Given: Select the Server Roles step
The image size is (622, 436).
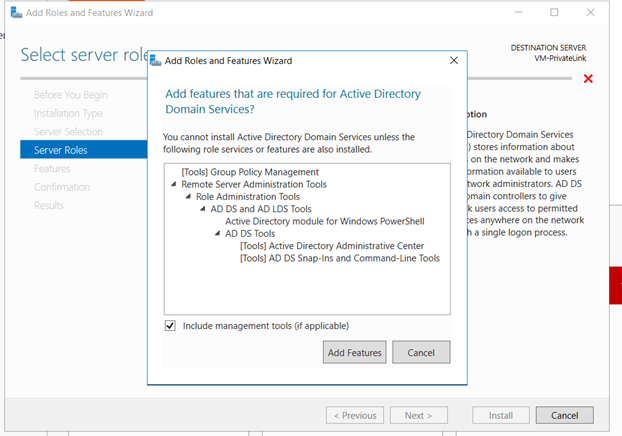Looking at the screenshot, I should (x=84, y=150).
